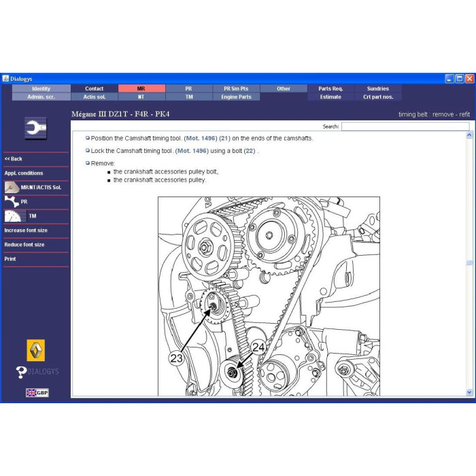Click the Dialogys title bar app icon
The width and height of the screenshot is (476, 476).
pyautogui.click(x=5, y=79)
